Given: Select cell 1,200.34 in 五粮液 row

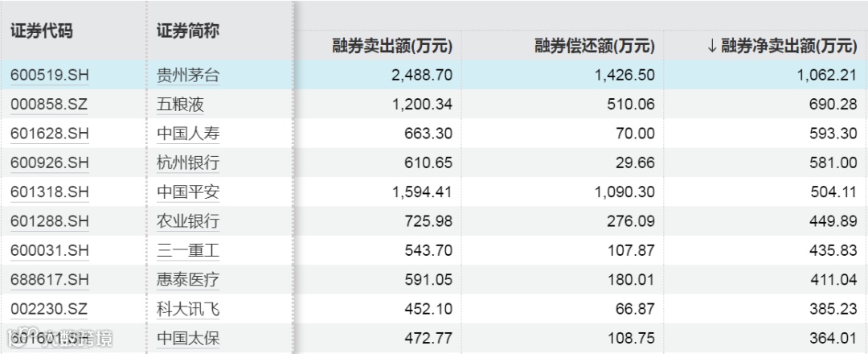Looking at the screenshot, I should pyautogui.click(x=422, y=104).
